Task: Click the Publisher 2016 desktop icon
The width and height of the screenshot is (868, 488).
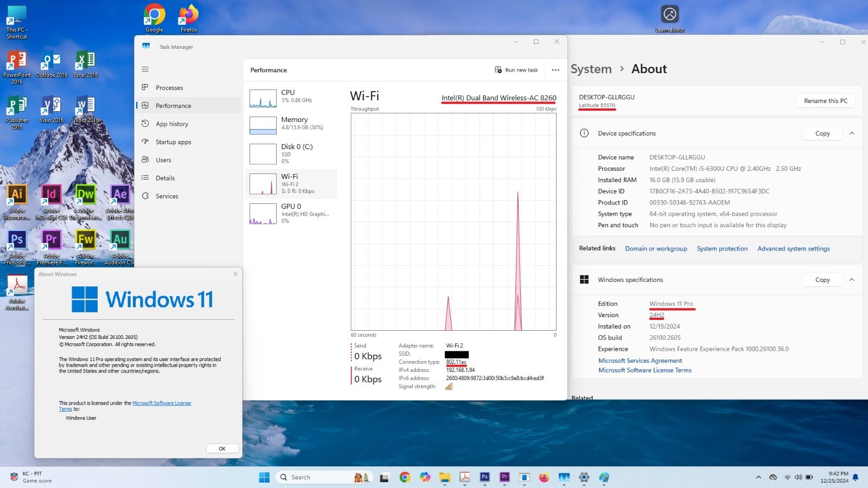Action: [17, 113]
